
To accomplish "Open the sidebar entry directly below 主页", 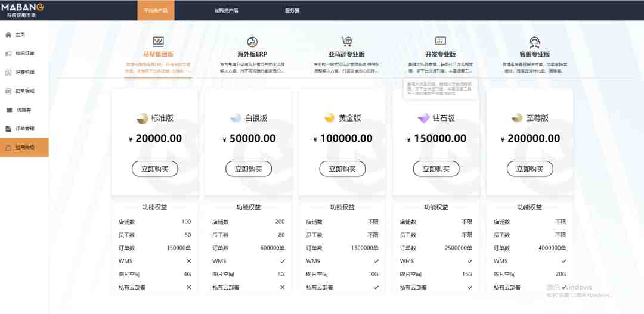I will click(24, 54).
